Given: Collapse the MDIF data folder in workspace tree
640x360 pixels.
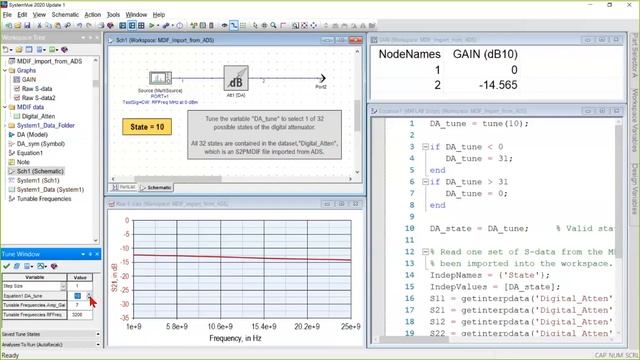Looking at the screenshot, I should tap(5, 107).
